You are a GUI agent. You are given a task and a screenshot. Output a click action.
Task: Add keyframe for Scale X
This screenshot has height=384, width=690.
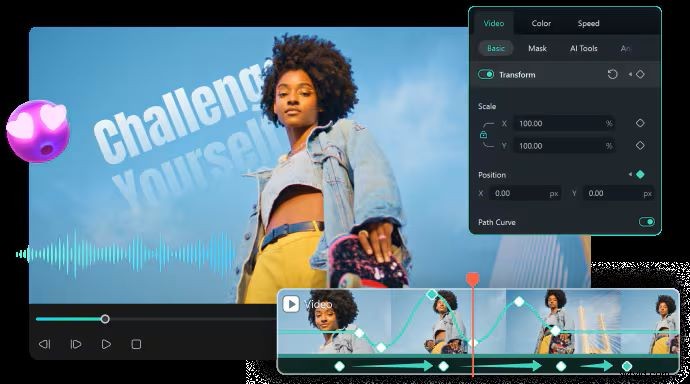(640, 123)
